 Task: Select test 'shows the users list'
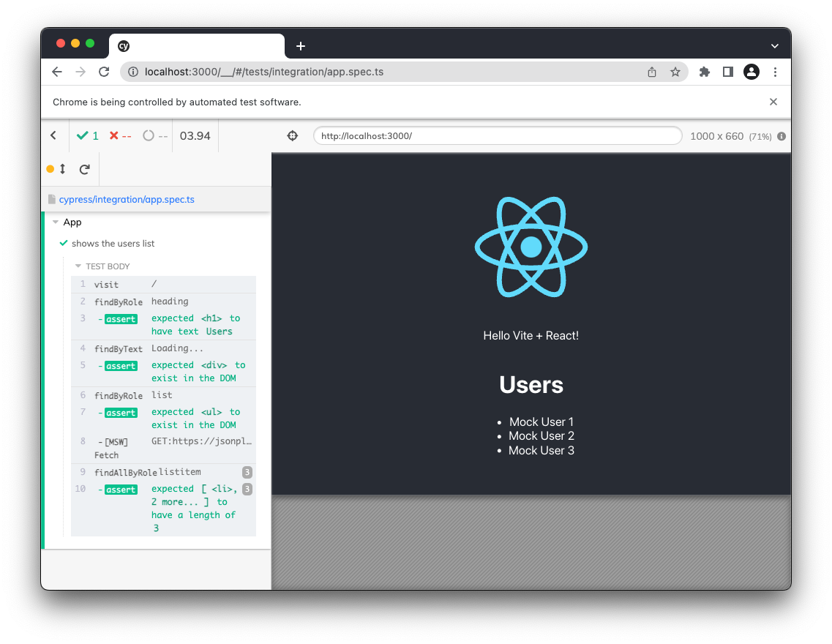click(113, 244)
